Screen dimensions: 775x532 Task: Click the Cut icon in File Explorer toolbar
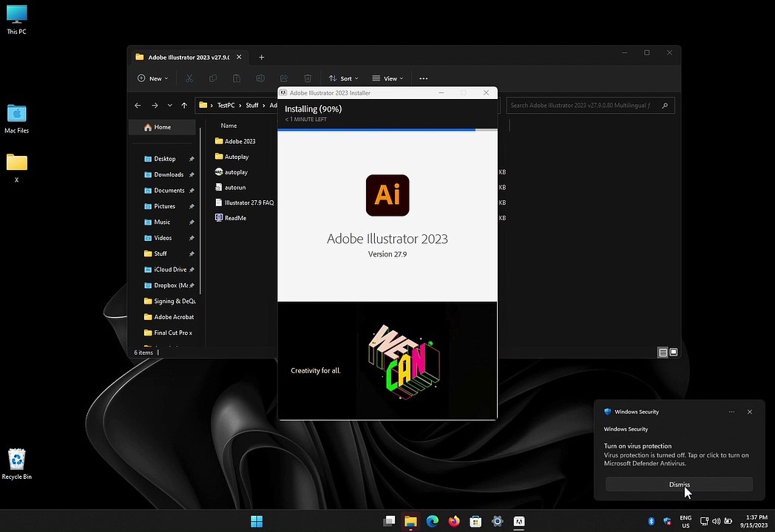pos(189,78)
